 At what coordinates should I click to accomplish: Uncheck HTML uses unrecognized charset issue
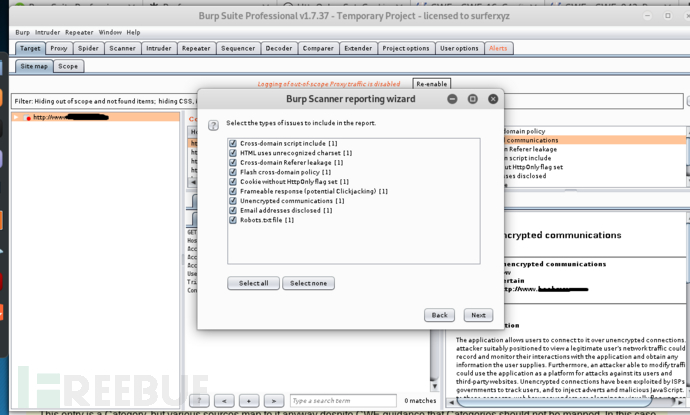[x=233, y=153]
